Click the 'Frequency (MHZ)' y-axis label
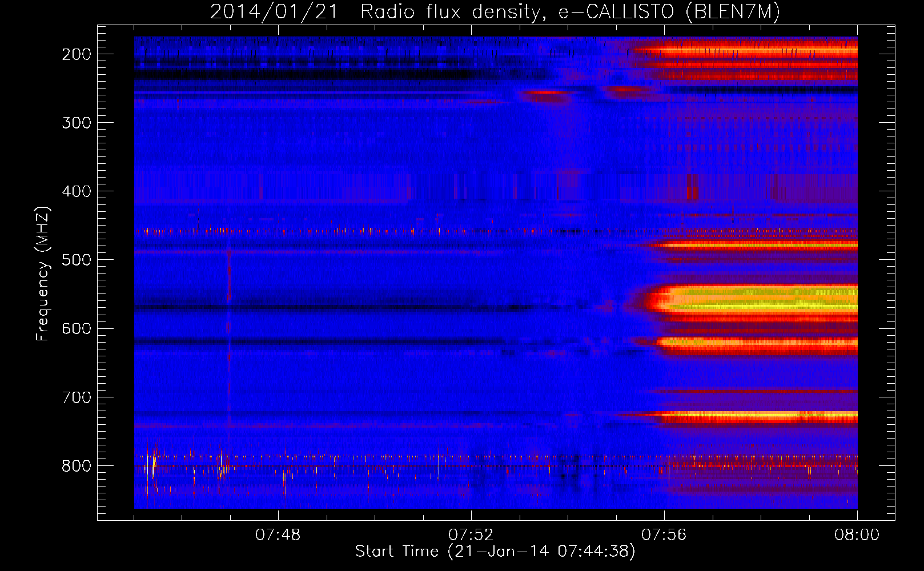924x571 pixels. point(42,274)
